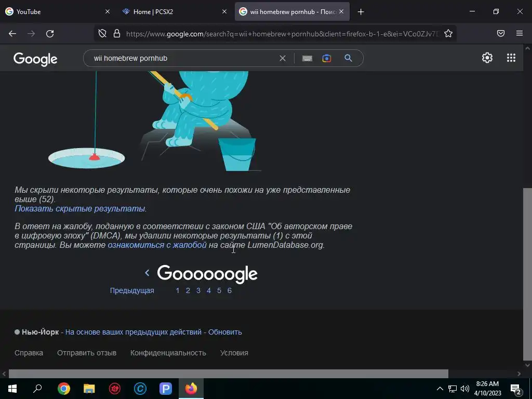Viewport: 532px width, 399px height.
Task: Open Google quick settings gear
Action: coord(487,58)
